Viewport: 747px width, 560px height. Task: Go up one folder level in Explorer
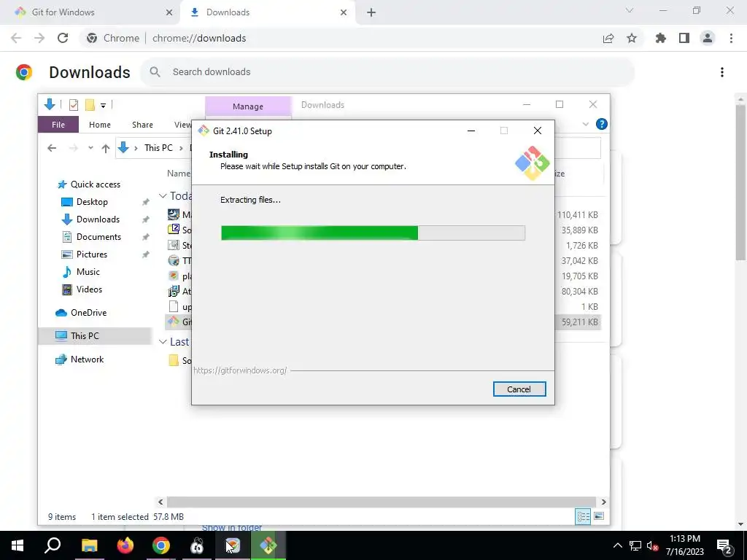106,148
